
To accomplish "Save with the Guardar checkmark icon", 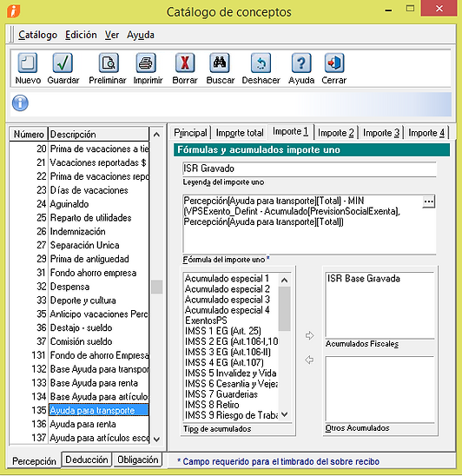I will pos(63,63).
